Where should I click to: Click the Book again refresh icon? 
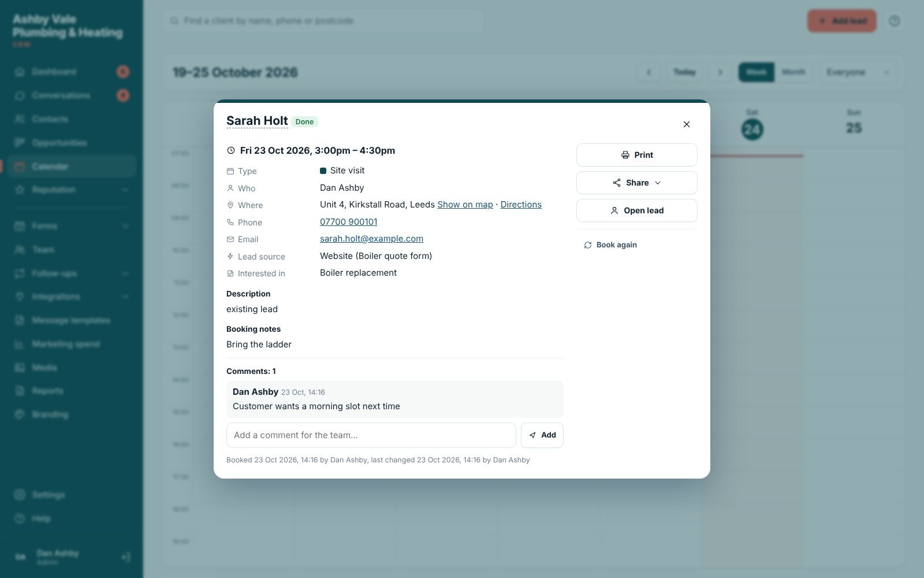(x=588, y=245)
